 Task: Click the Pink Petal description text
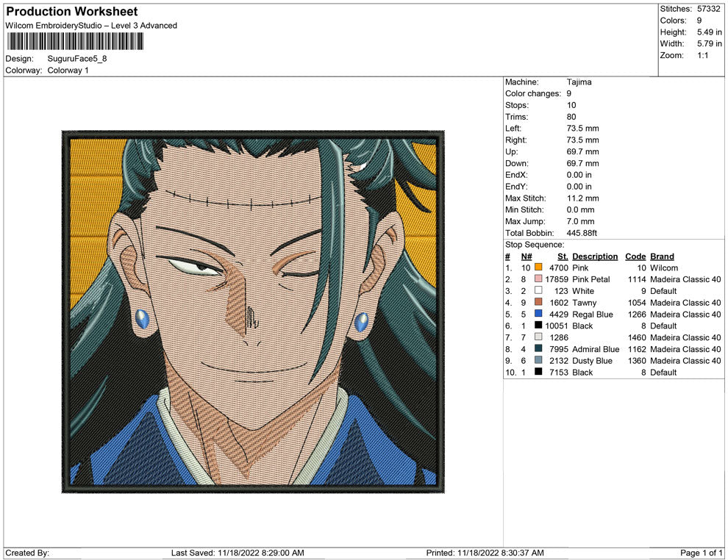[x=591, y=279]
